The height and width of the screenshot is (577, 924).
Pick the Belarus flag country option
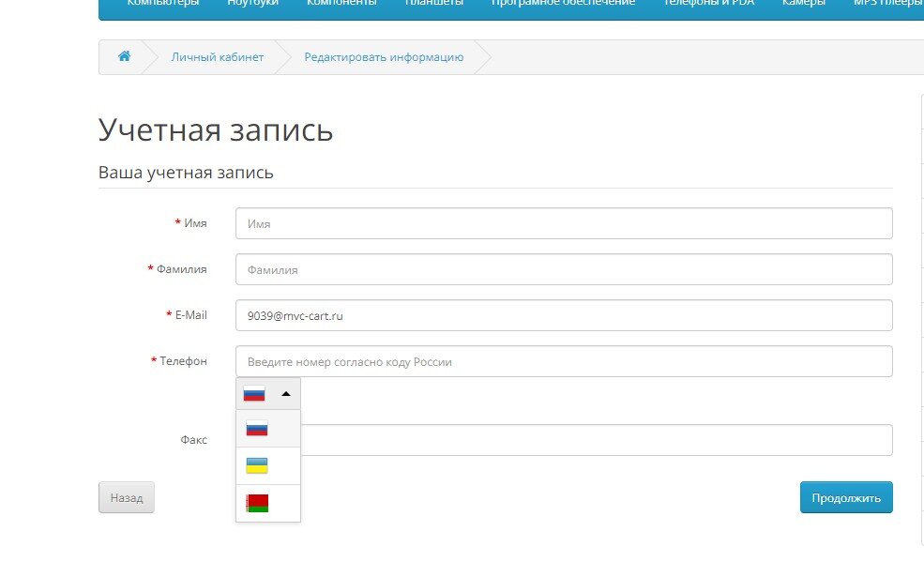pos(257,503)
